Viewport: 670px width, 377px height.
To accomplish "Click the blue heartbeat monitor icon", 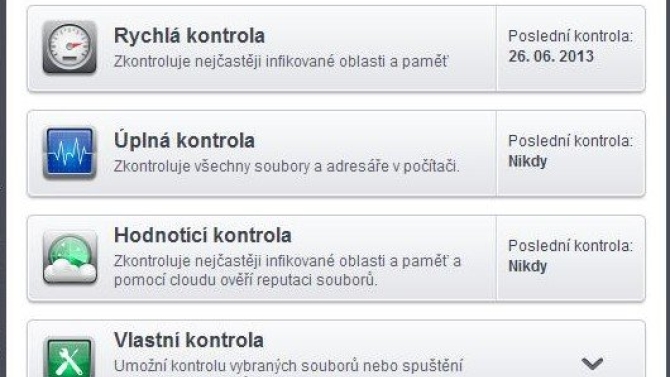I will tap(70, 152).
